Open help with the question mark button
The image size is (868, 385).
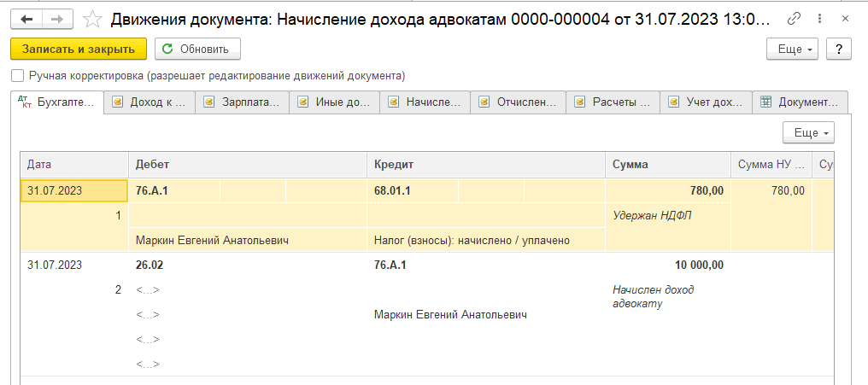(839, 49)
